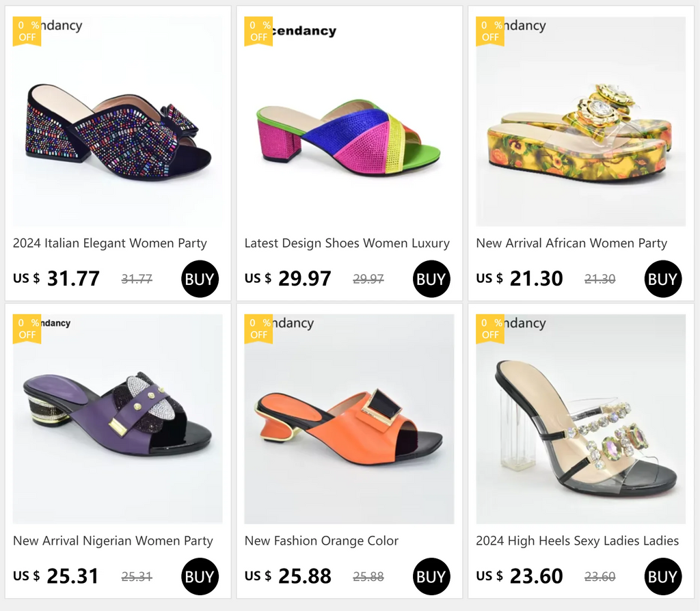700x611 pixels.
Task: Buy the $21.30 African Women Party shoes
Action: (662, 279)
